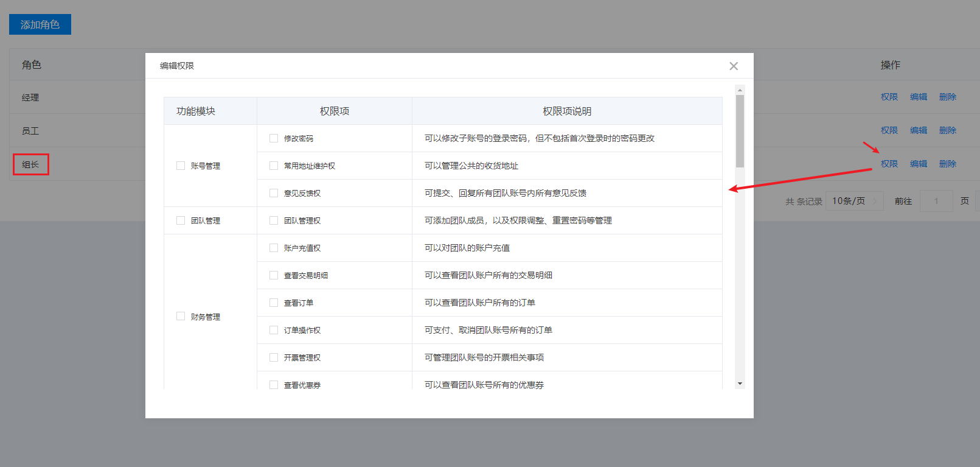Click scrollbar up arrow in permissions list
The width and height of the screenshot is (980, 467).
[x=740, y=90]
